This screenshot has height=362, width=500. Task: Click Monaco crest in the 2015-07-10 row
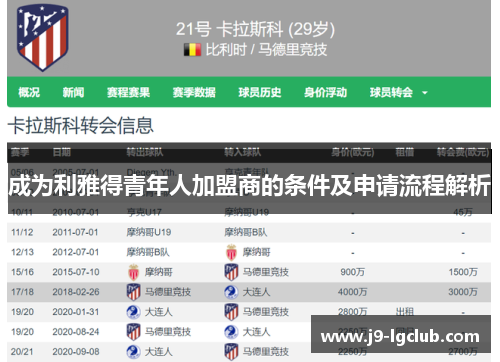[x=133, y=272]
